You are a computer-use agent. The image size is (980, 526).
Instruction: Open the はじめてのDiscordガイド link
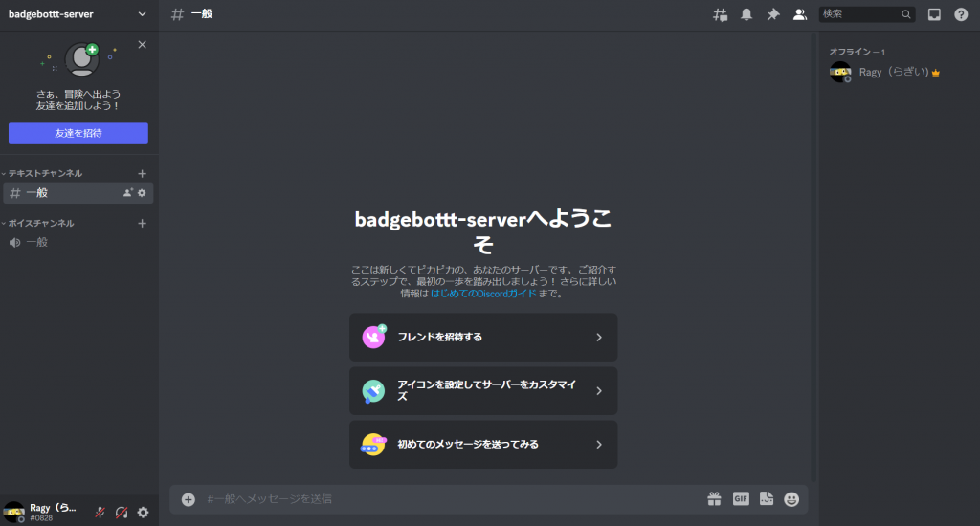coord(483,294)
